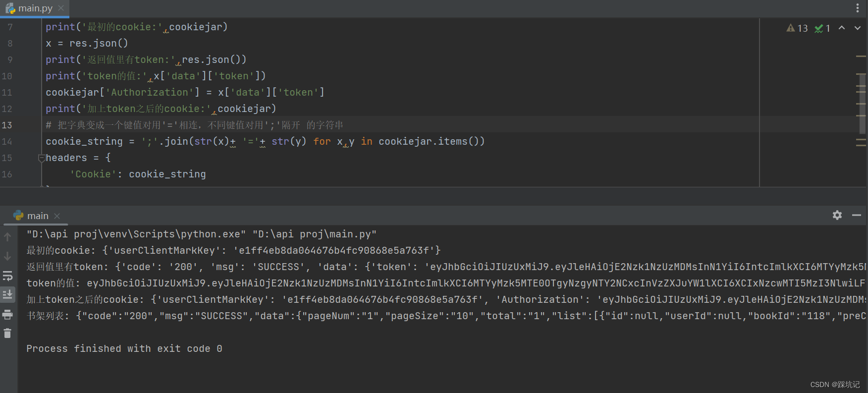This screenshot has width=868, height=393.
Task: Go to next highlighted problem arrow
Action: tap(858, 28)
